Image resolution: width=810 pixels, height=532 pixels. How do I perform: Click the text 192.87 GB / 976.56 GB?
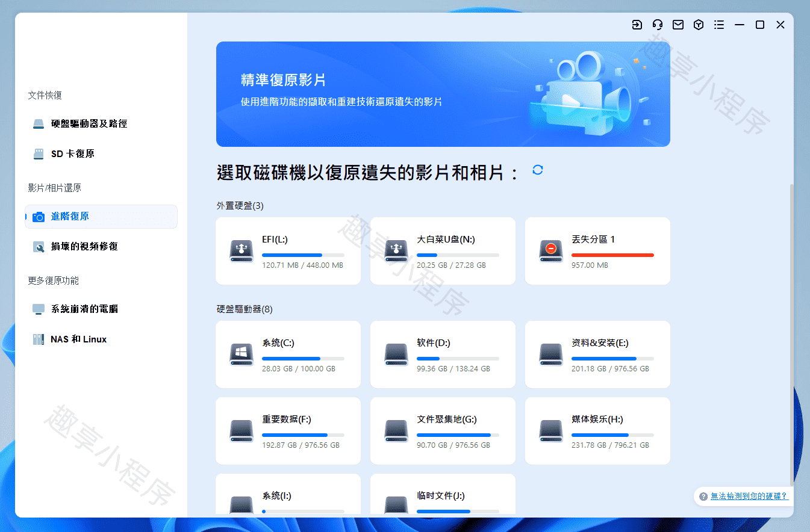(x=301, y=445)
